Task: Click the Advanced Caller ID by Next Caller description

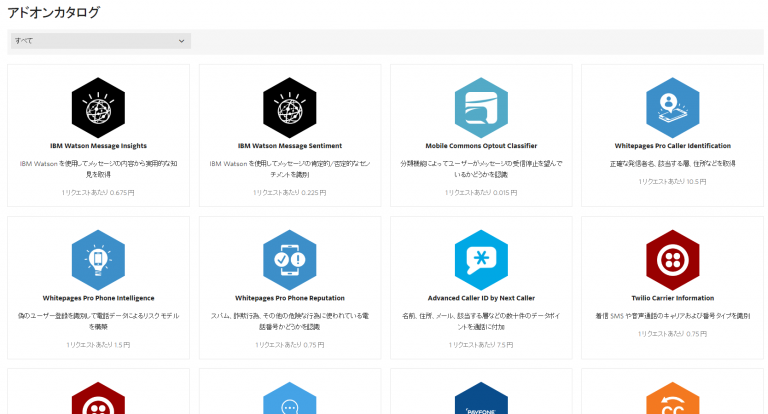Action: tap(481, 321)
